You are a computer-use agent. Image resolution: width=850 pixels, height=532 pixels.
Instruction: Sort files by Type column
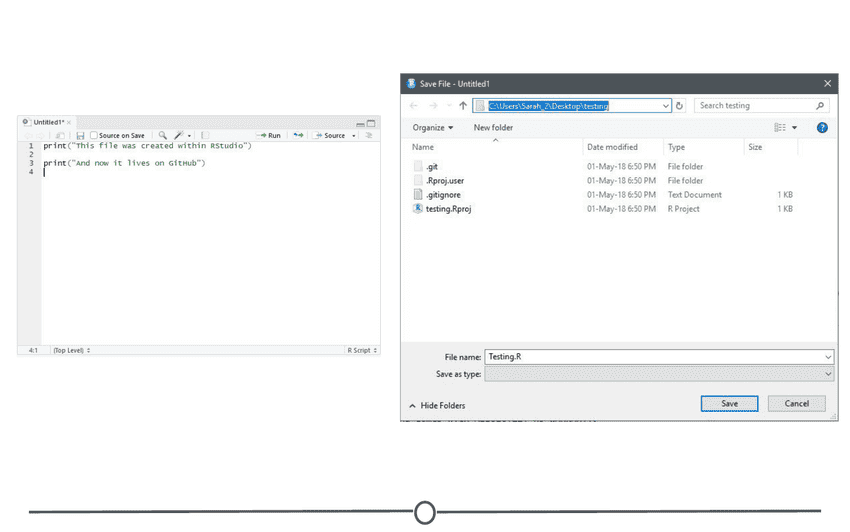[676, 147]
